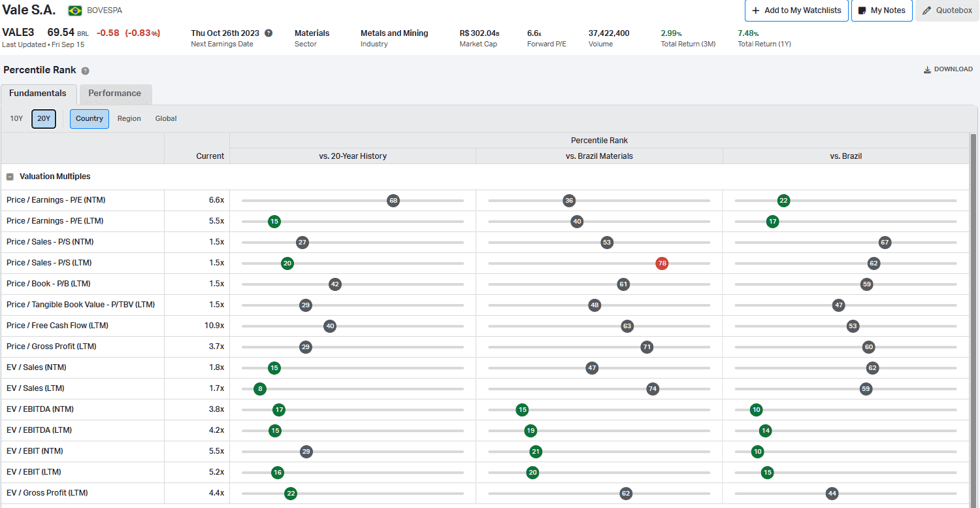Screen dimensions: 980x508
Task: Click the help icon beside Next Earnings Date
Action: point(269,33)
